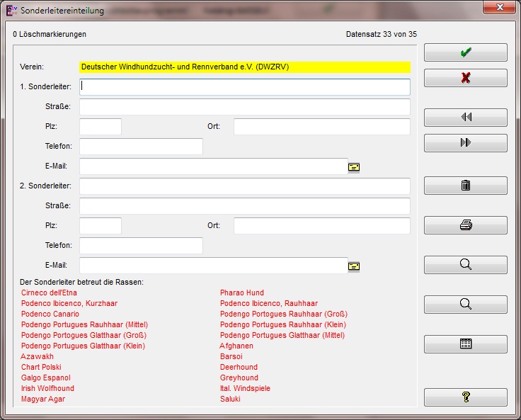Click the application icon in title bar
The width and height of the screenshot is (521, 420).
11,11
